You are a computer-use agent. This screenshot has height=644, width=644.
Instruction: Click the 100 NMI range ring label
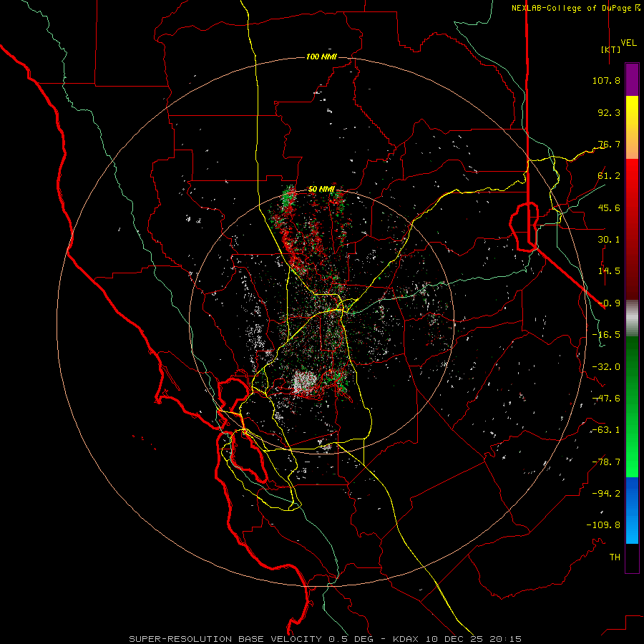(x=321, y=57)
